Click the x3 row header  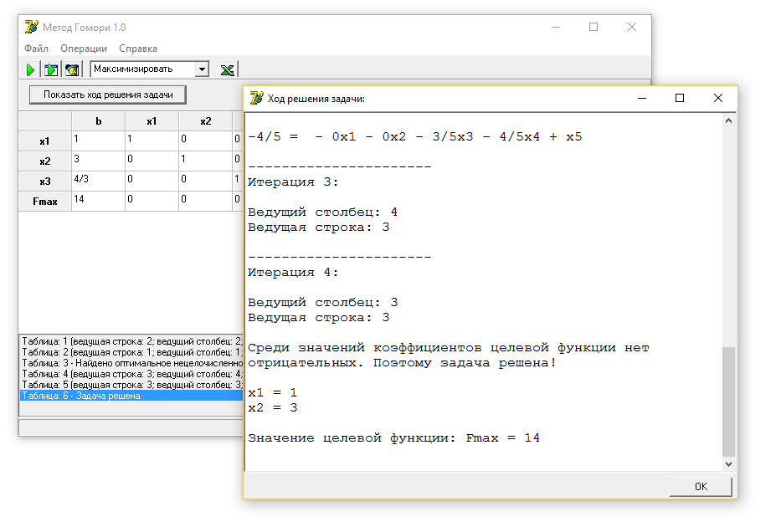[x=45, y=182]
